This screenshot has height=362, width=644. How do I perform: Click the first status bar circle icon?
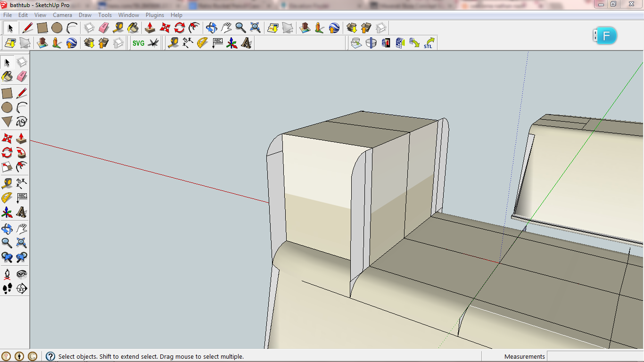[x=6, y=356]
